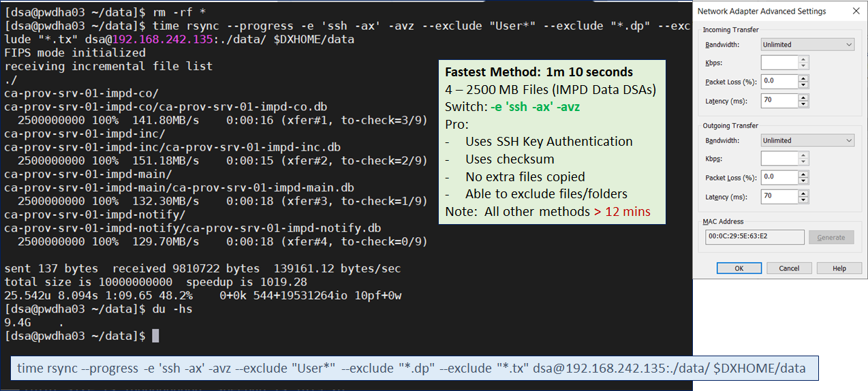Click the Incoming Kbps input field
868x391 pixels.
(779, 63)
